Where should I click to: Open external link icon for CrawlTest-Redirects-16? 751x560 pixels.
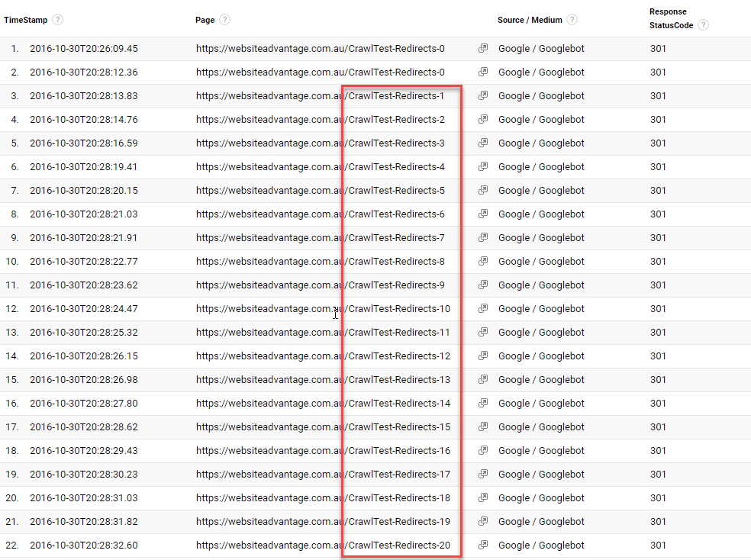(483, 450)
